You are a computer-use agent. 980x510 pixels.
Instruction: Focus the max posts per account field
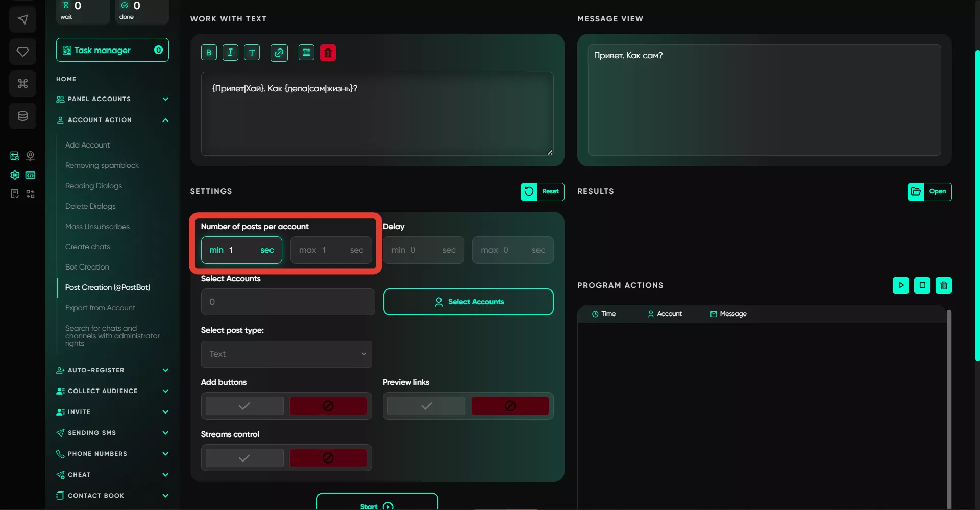coord(331,250)
